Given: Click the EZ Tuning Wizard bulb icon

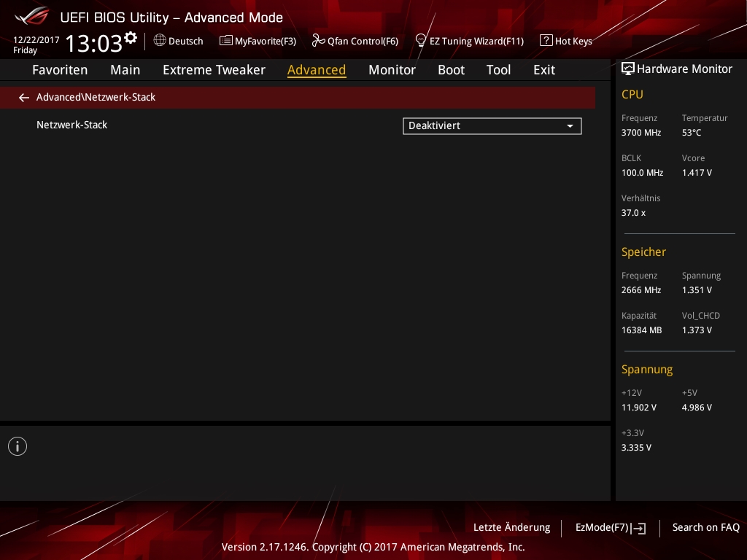Looking at the screenshot, I should click(x=420, y=41).
